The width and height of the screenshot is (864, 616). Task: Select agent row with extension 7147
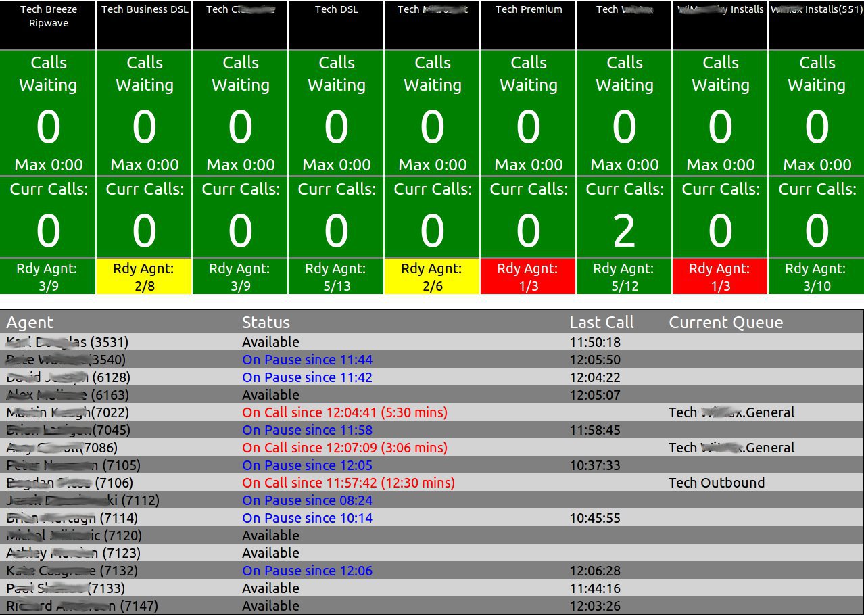433,606
